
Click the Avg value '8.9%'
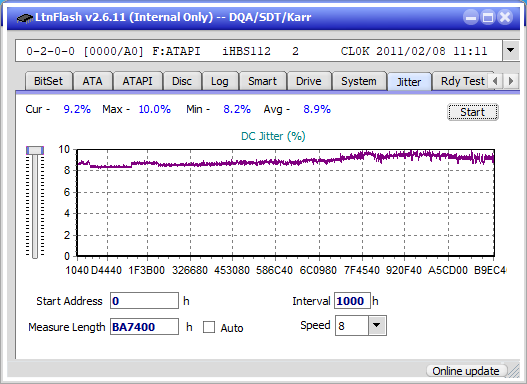pos(317,109)
